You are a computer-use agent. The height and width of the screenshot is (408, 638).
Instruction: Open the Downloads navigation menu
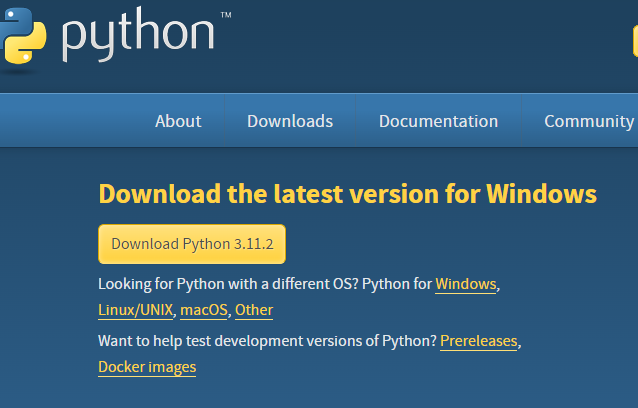point(290,121)
